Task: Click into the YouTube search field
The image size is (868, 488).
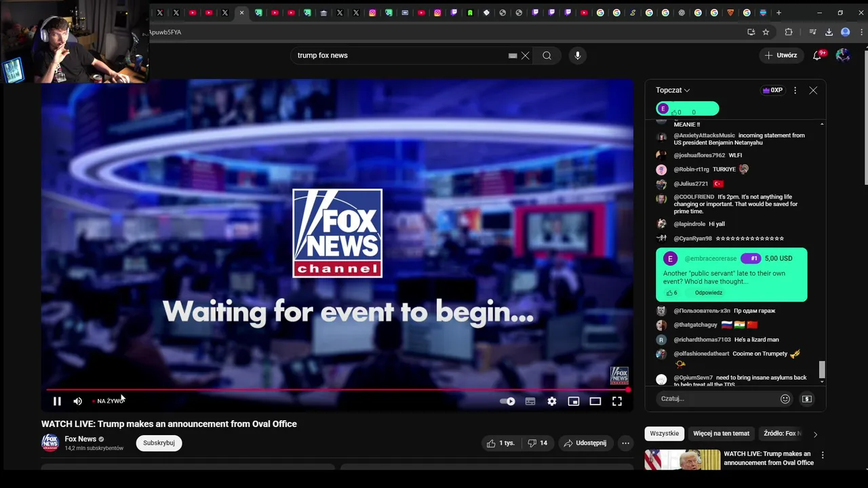Action: (400, 56)
